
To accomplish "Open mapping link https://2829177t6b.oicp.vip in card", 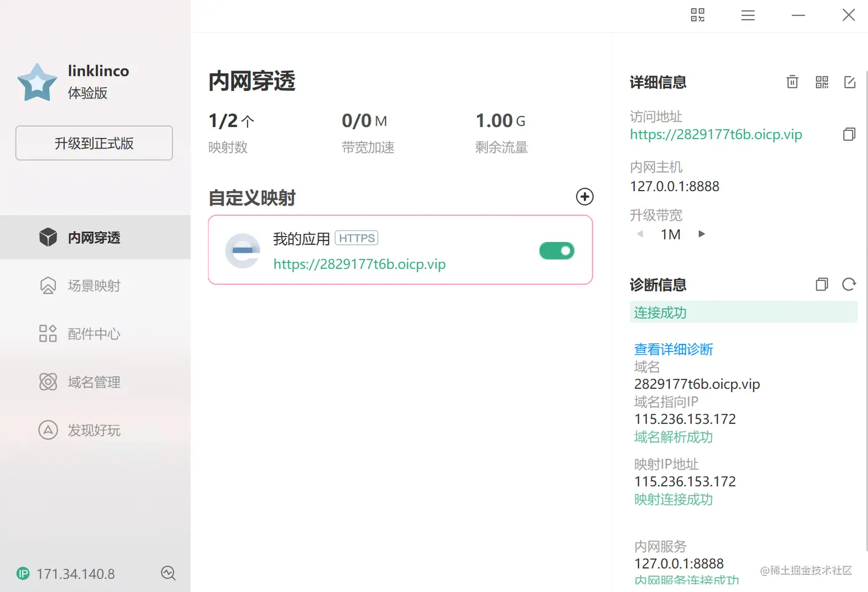I will pyautogui.click(x=359, y=264).
